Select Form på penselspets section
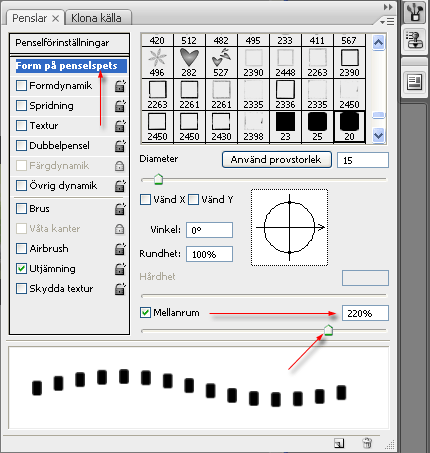This screenshot has width=430, height=453. tap(71, 66)
